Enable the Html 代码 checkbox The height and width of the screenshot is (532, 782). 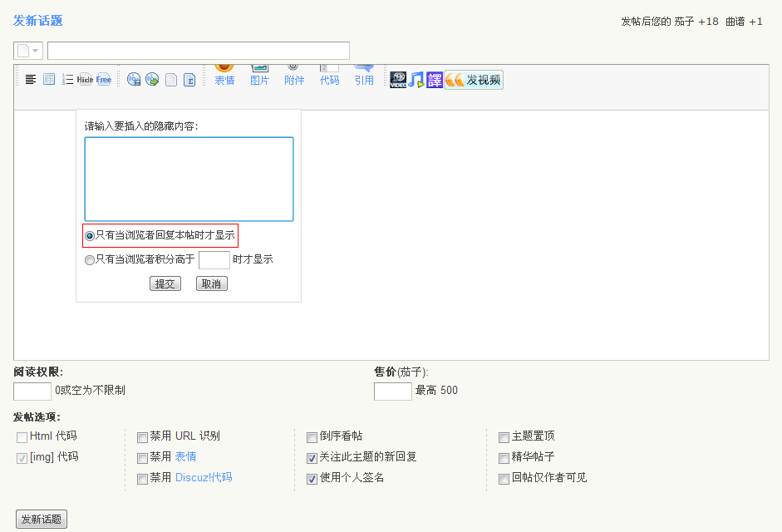click(22, 438)
